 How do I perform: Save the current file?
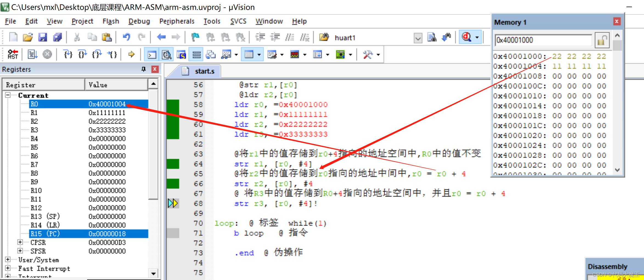[43, 37]
